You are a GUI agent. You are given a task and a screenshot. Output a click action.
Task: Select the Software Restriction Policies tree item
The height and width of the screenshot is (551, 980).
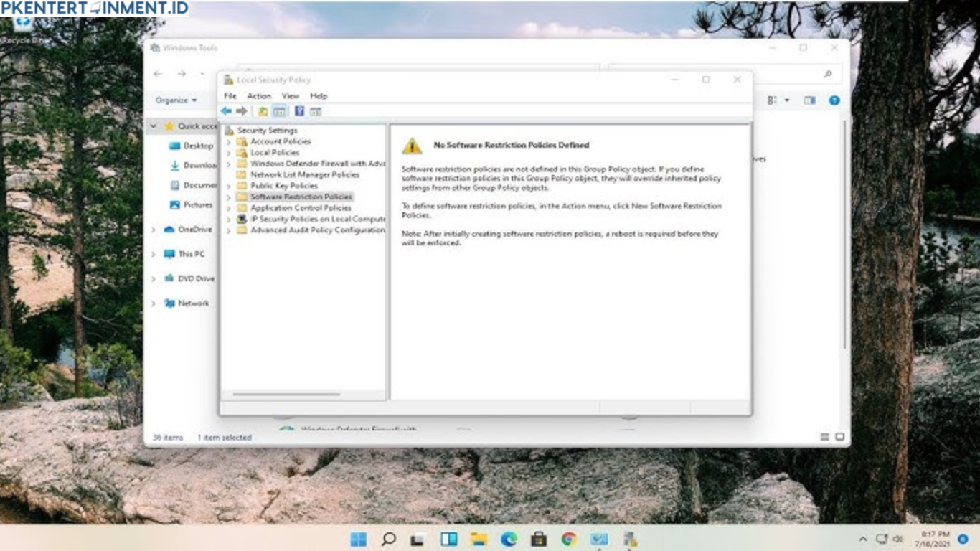click(x=301, y=197)
